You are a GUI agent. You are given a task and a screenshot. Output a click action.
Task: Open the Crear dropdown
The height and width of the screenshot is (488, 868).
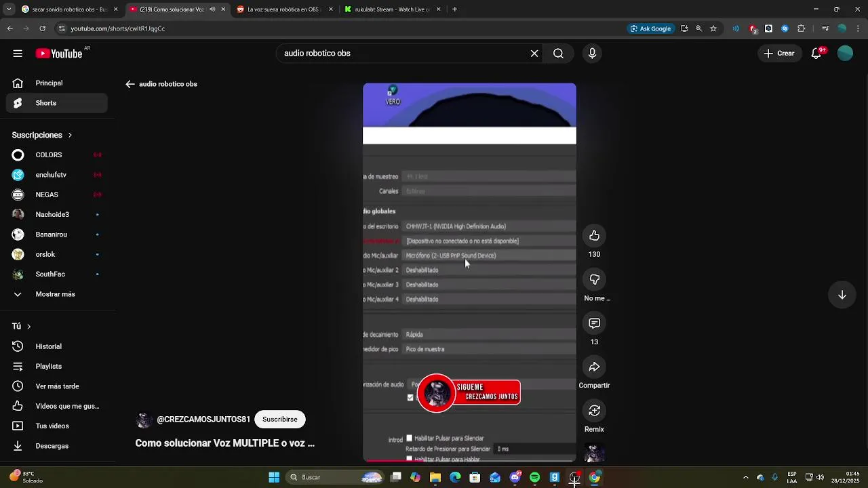click(x=778, y=54)
